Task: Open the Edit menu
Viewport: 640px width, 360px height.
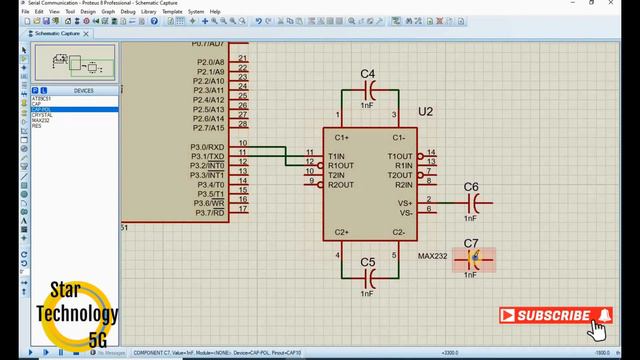Action: (39, 11)
